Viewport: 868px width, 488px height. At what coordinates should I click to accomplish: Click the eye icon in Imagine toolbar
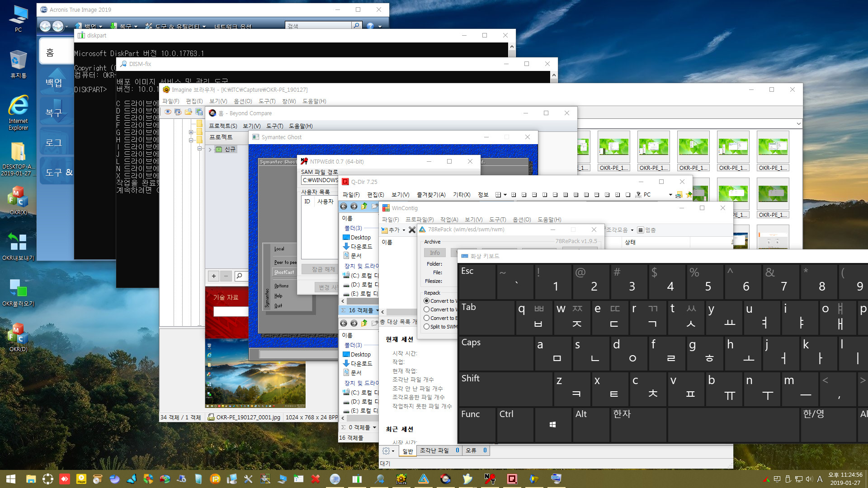[168, 112]
